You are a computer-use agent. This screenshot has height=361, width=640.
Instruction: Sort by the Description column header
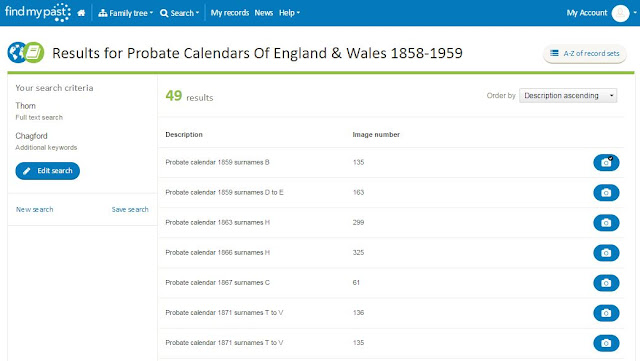coord(184,134)
